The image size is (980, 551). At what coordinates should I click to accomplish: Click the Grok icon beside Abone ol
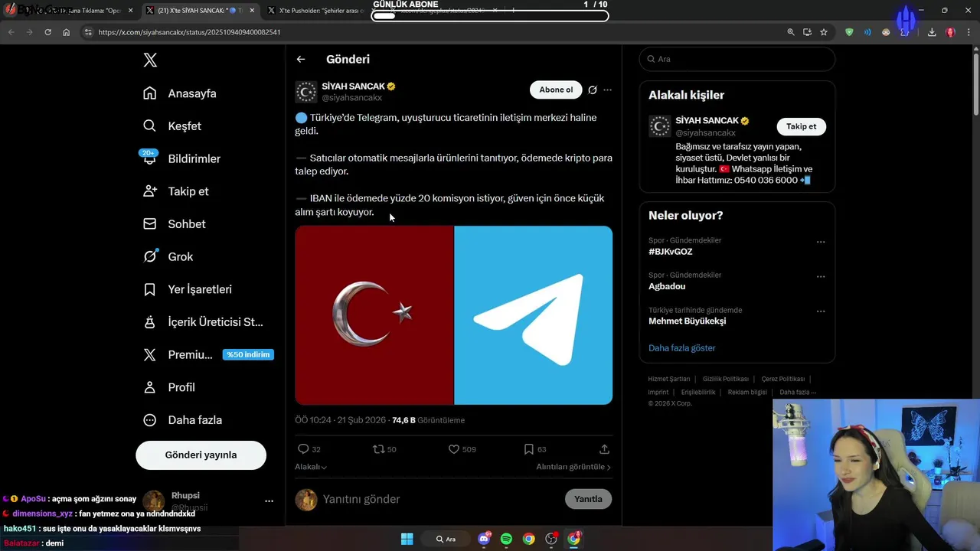click(x=593, y=90)
